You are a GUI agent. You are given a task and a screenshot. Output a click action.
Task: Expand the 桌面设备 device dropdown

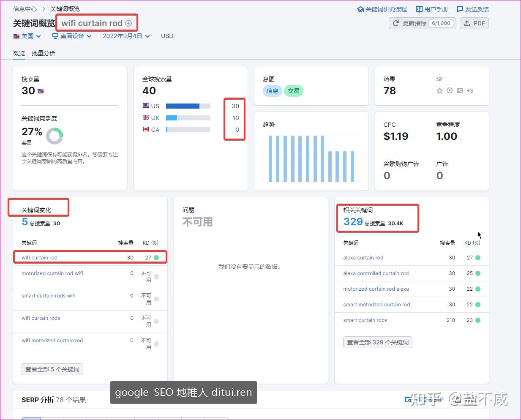tap(72, 36)
